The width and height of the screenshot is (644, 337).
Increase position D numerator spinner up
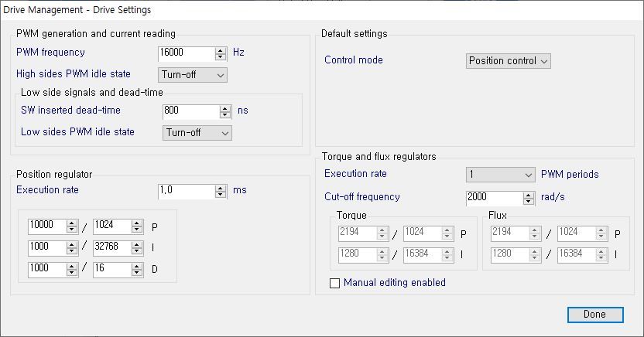point(72,267)
